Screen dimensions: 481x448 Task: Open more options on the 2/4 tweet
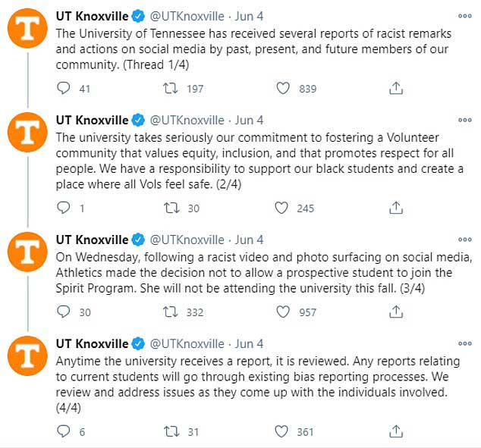click(x=465, y=120)
